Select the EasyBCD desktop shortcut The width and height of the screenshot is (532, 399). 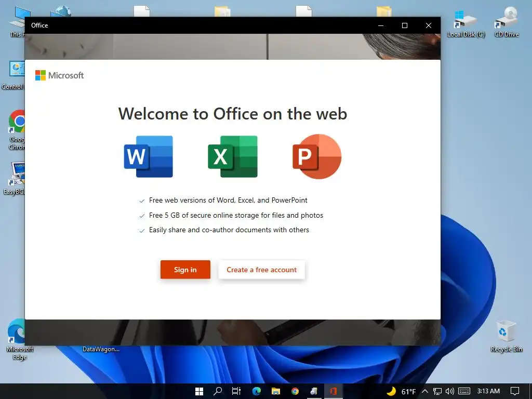click(14, 179)
